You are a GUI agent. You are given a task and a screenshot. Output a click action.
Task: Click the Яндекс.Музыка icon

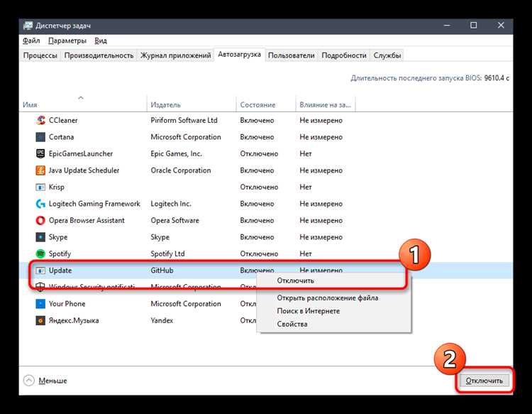pyautogui.click(x=40, y=320)
